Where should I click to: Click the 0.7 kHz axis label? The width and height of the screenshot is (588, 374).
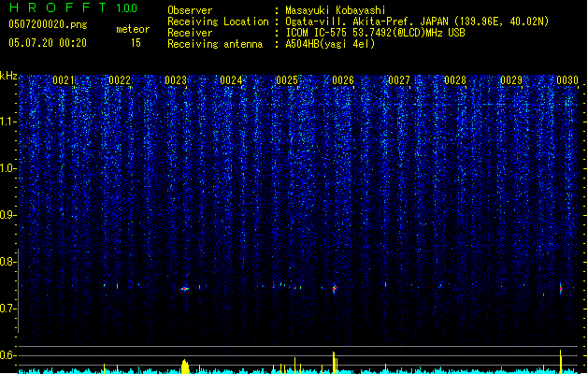pyautogui.click(x=8, y=309)
